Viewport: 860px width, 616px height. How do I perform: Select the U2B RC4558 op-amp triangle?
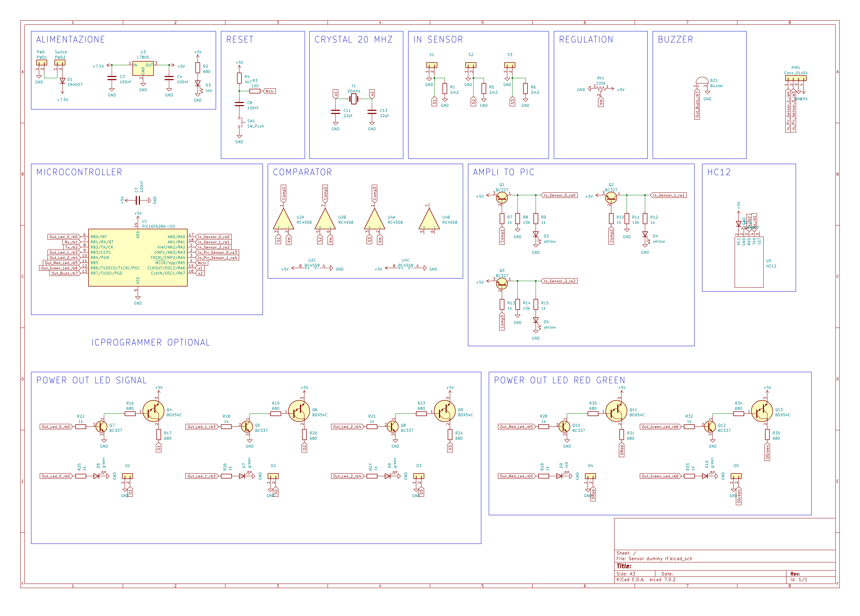pyautogui.click(x=325, y=219)
